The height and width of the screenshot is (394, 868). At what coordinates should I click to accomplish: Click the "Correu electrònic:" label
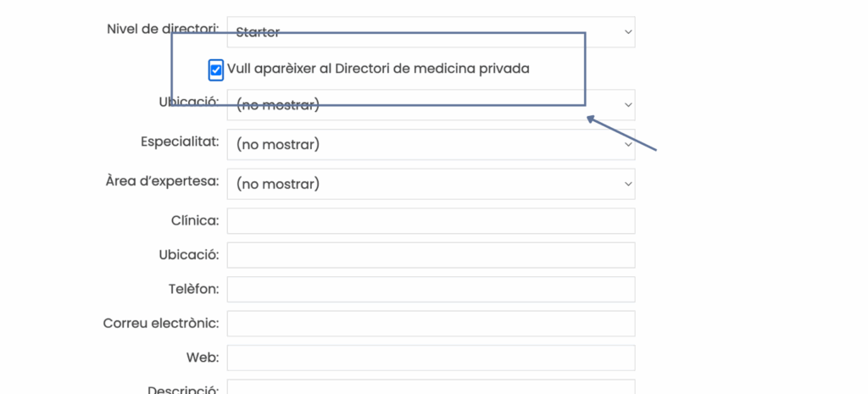coord(161,323)
